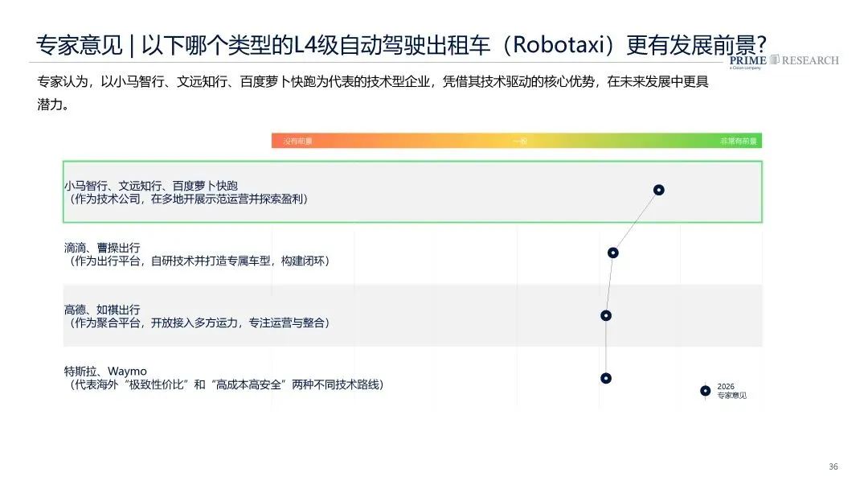Click the data point for 高德、如祺出行 row
The width and height of the screenshot is (868, 489).
(606, 315)
